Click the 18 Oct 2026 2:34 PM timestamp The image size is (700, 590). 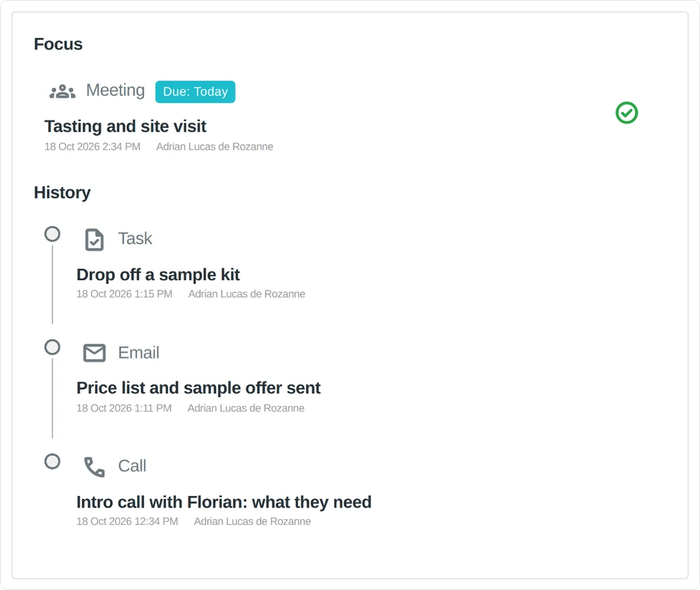(92, 146)
